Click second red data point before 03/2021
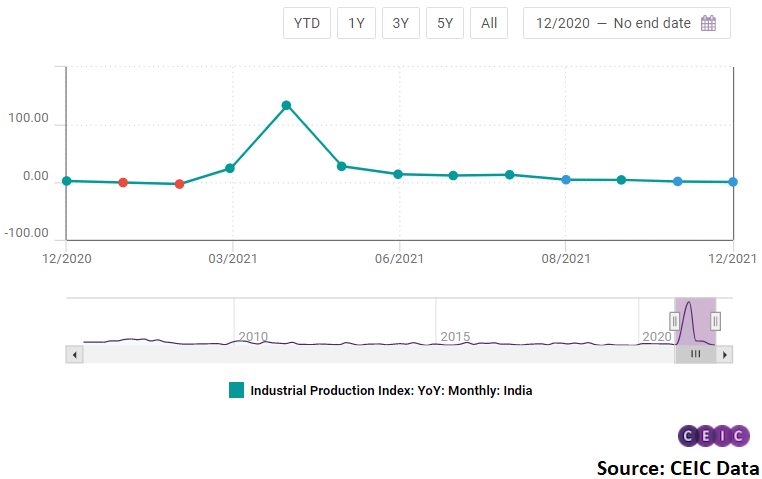Viewport: 762px width, 479px height. 179,184
